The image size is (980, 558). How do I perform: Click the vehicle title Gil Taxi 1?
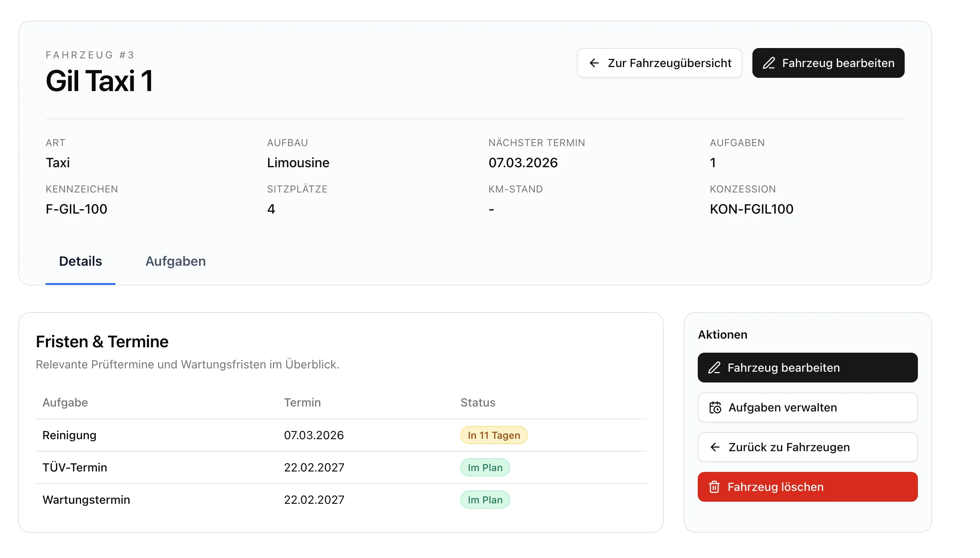pos(99,81)
